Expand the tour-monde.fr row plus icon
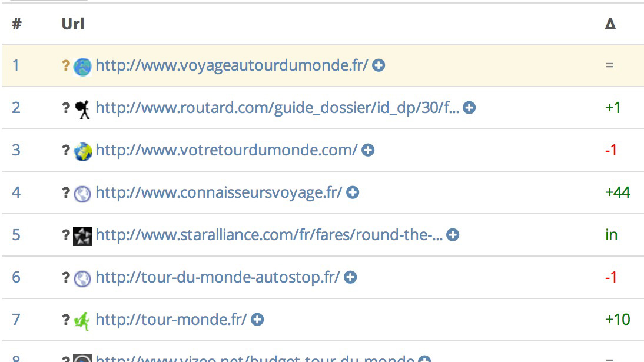Screen dimensions: 644x362 (x=257, y=320)
